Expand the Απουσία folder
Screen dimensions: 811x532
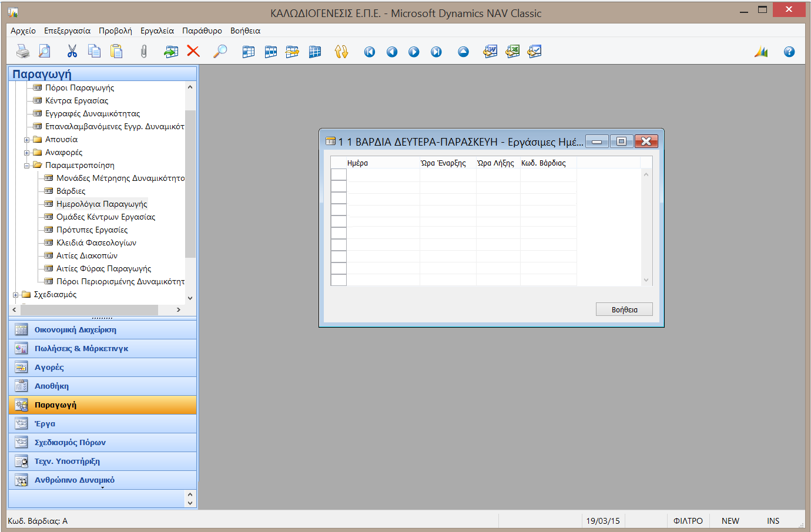(x=26, y=140)
